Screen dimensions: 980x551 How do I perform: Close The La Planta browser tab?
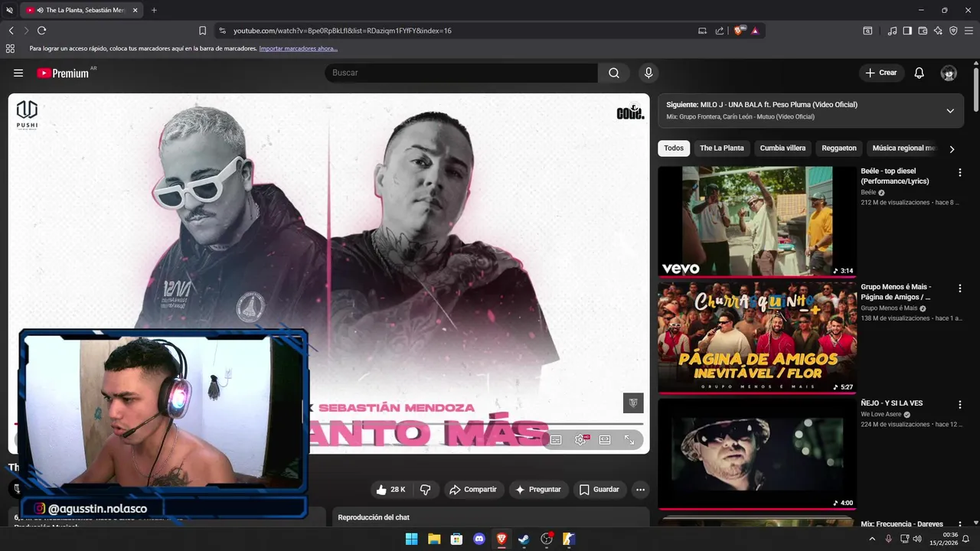click(136, 10)
